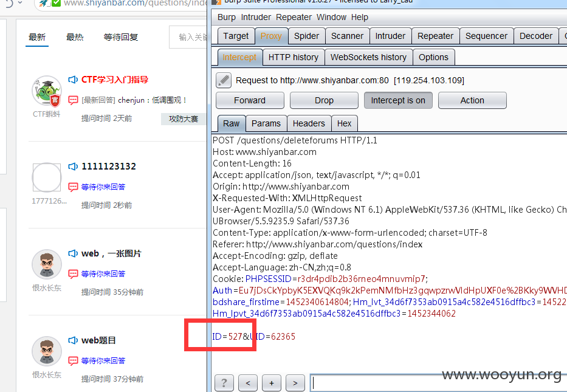The height and width of the screenshot is (392, 567).
Task: Select the 等待回复 forum tab
Action: [x=121, y=37]
